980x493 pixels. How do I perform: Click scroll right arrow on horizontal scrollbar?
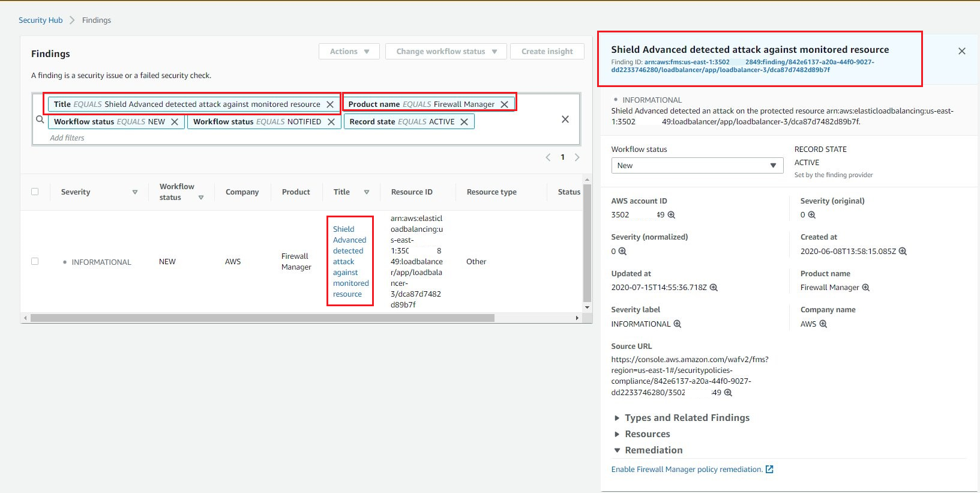577,318
